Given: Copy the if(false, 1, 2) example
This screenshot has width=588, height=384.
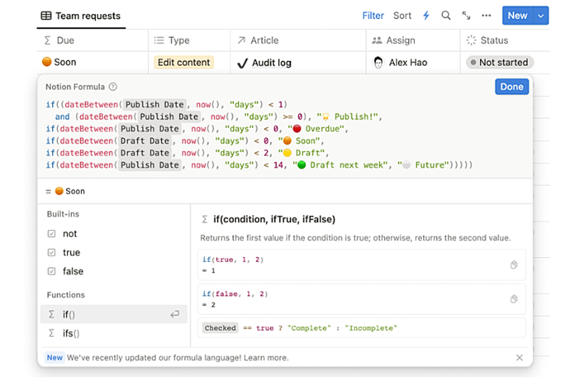Looking at the screenshot, I should 514,299.
